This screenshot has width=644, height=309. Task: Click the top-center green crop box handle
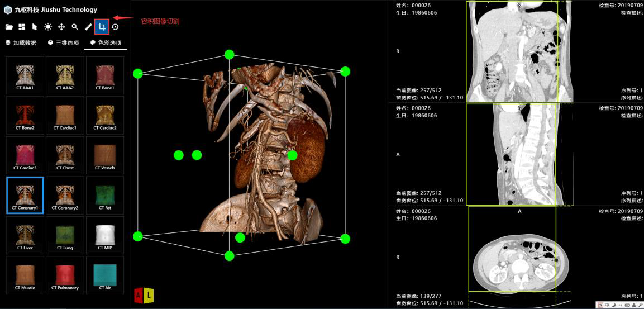click(x=229, y=55)
